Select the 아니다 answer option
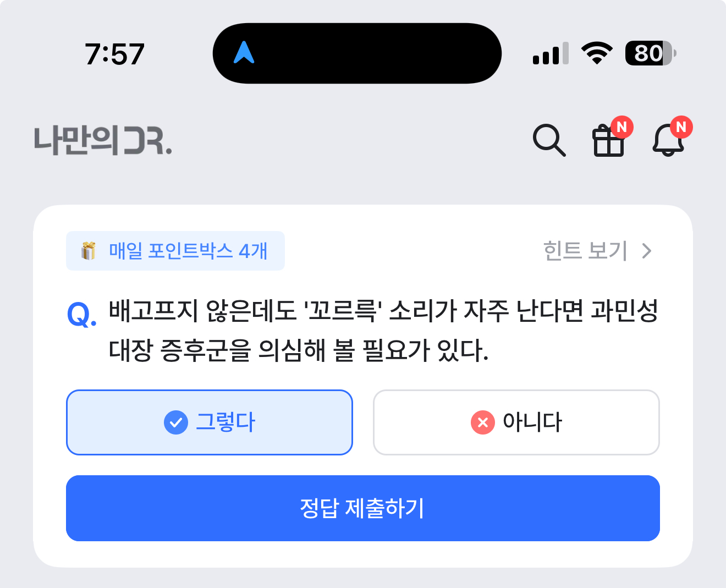 516,422
